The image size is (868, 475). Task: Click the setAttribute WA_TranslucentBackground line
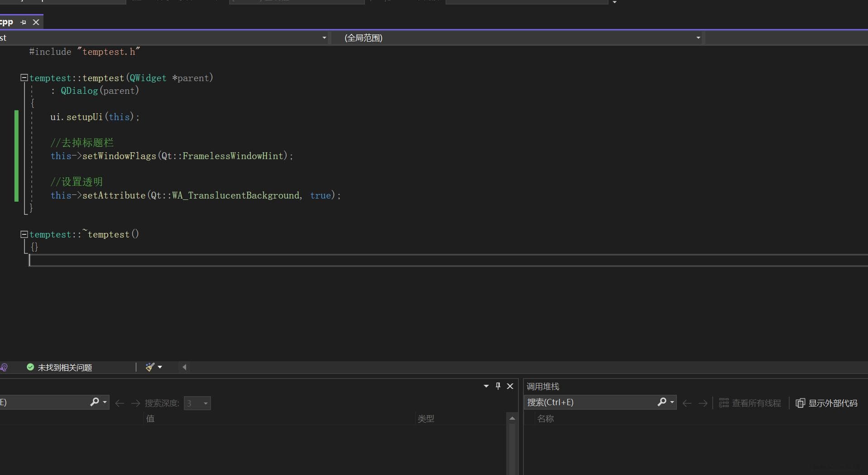(196, 195)
